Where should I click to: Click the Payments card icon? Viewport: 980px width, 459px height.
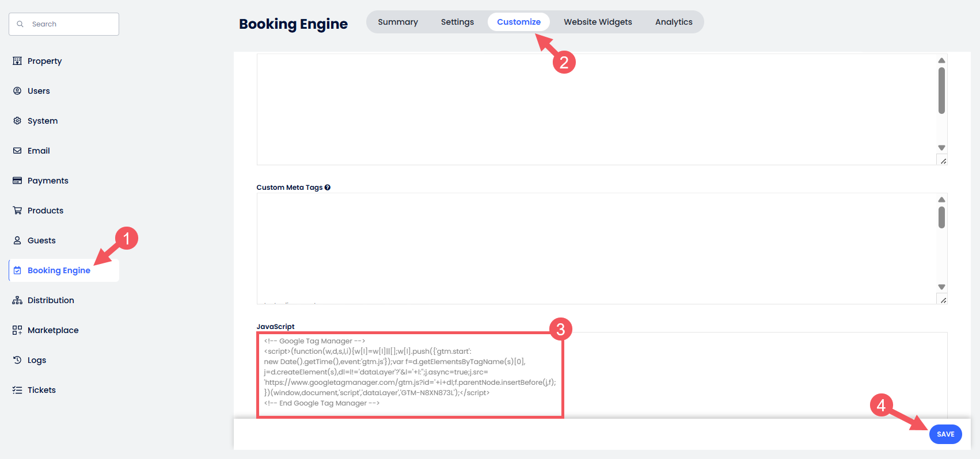(x=17, y=181)
